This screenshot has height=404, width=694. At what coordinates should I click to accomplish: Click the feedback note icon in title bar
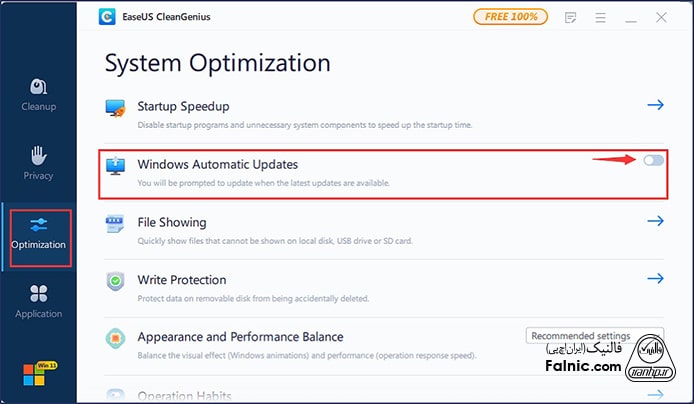pyautogui.click(x=570, y=17)
